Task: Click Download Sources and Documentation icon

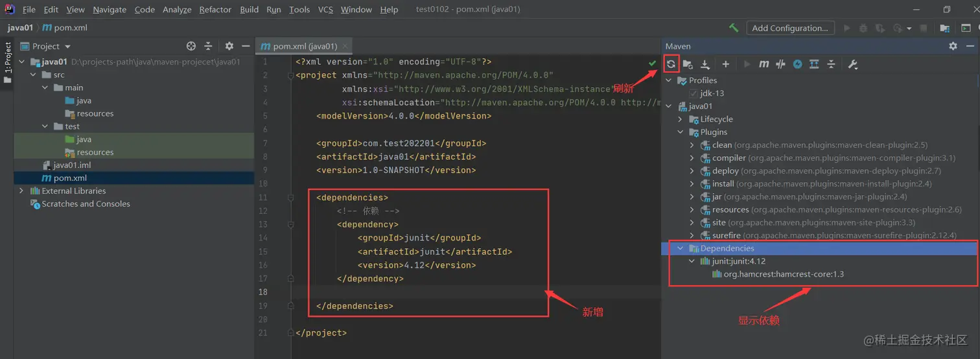Action: point(705,64)
